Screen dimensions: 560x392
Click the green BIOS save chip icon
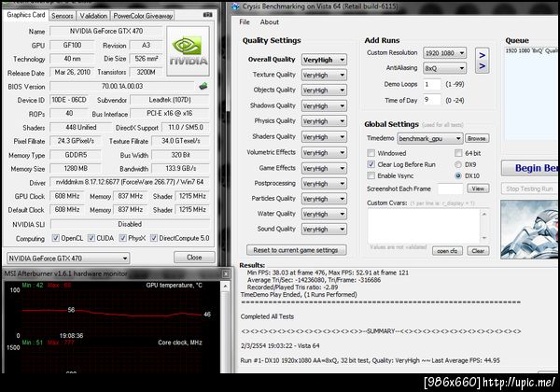coord(203,86)
